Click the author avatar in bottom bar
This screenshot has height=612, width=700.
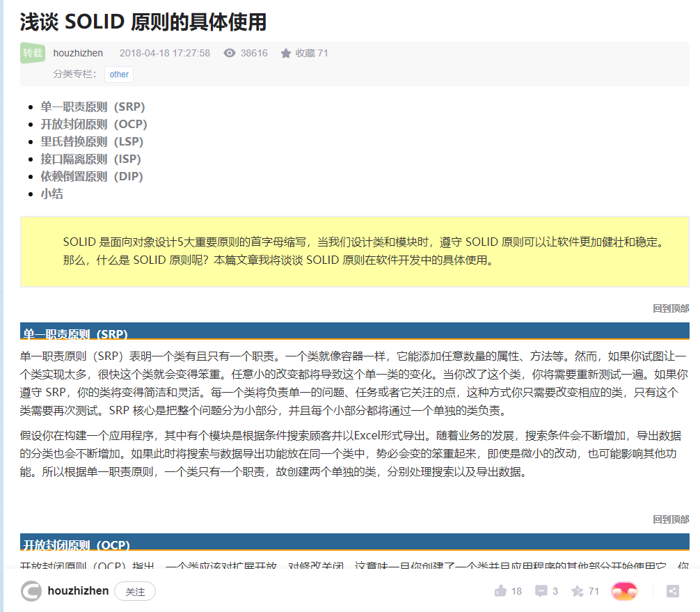click(x=31, y=591)
